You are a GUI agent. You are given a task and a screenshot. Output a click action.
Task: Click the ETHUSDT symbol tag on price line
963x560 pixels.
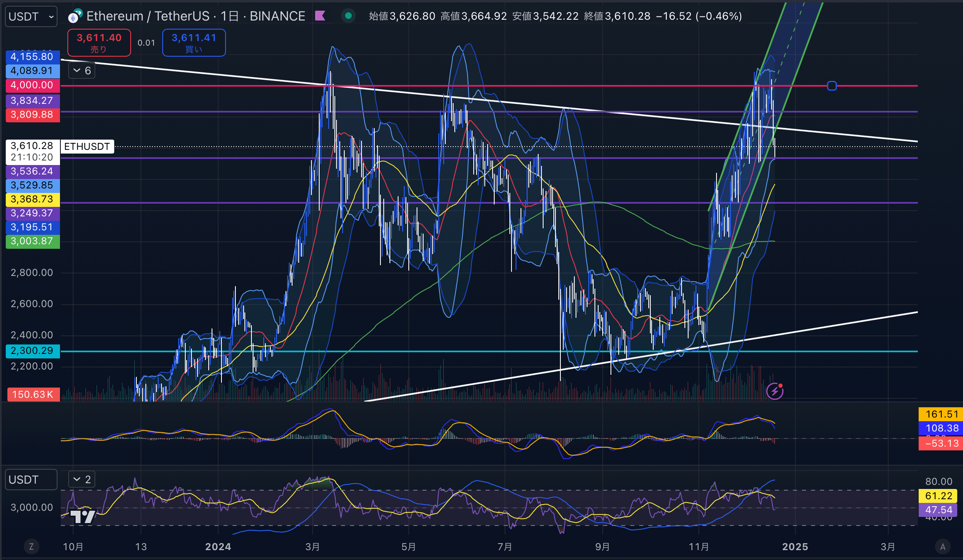87,147
